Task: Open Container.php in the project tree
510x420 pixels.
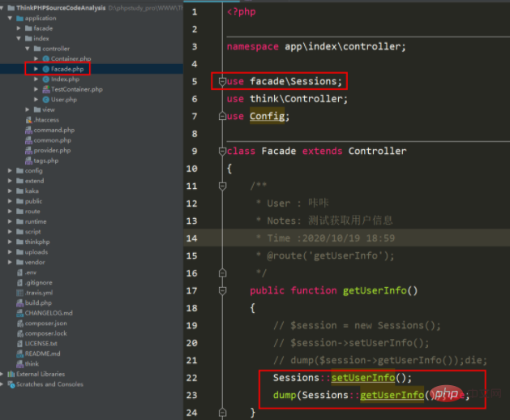Action: [71, 58]
